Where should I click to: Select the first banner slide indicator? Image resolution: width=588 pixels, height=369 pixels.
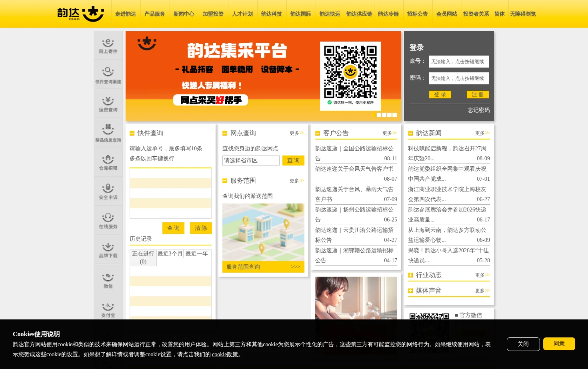pyautogui.click(x=374, y=115)
